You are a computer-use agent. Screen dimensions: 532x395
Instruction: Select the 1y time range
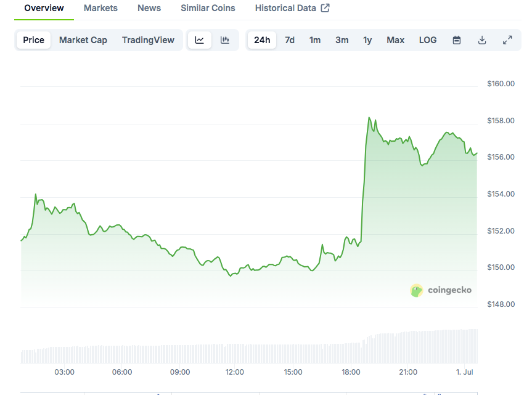click(367, 40)
